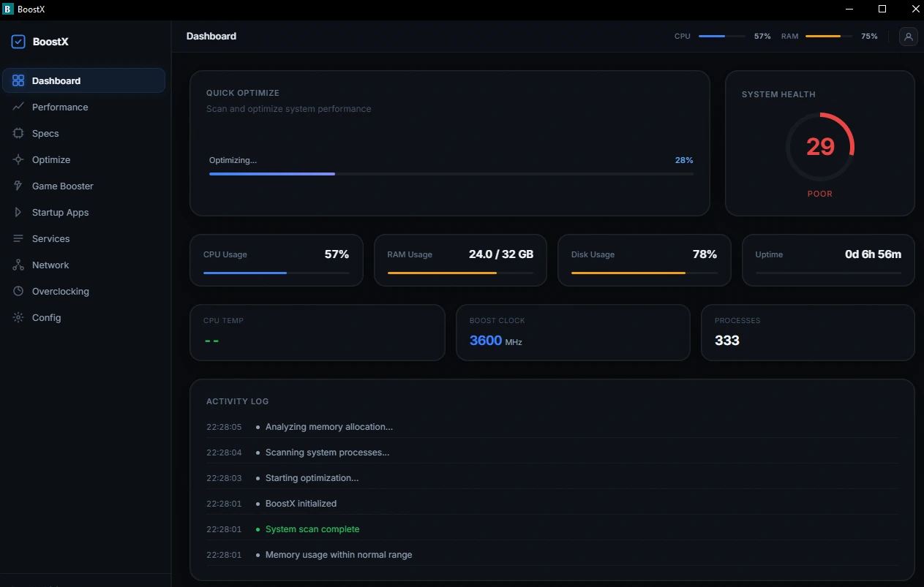Click the header CPU usage bar
The image size is (924, 587).
click(722, 36)
